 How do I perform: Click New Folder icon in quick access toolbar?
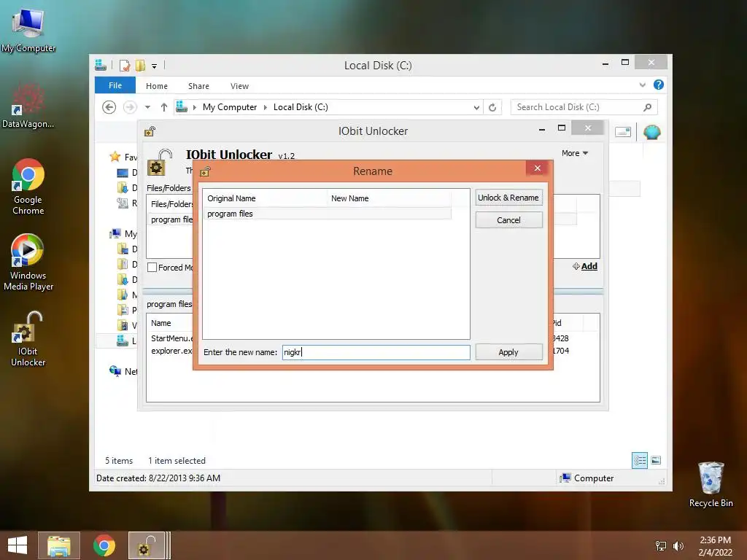140,65
